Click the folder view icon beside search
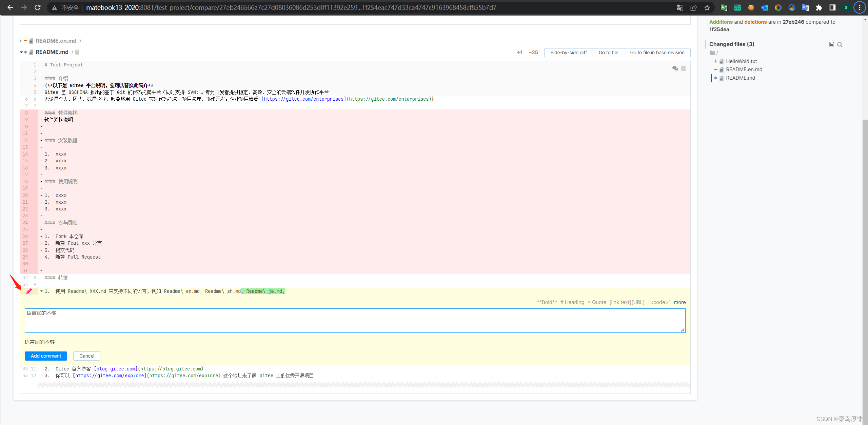The image size is (868, 425). coord(831,45)
